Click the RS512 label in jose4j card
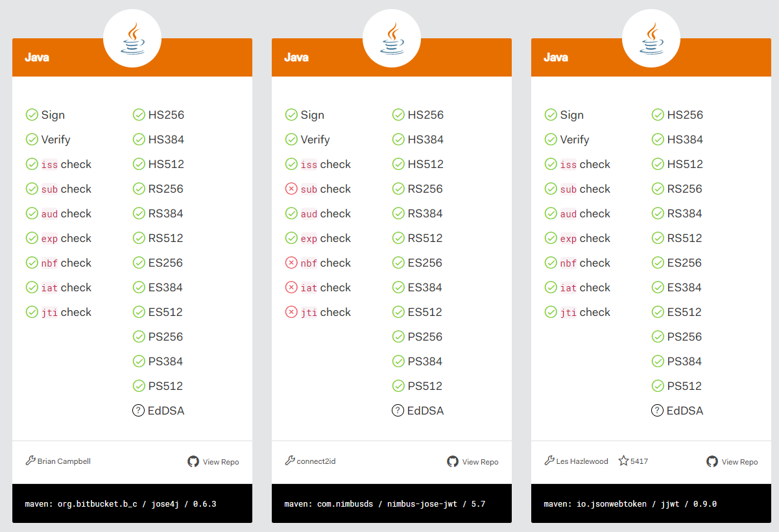779x532 pixels. (x=166, y=238)
